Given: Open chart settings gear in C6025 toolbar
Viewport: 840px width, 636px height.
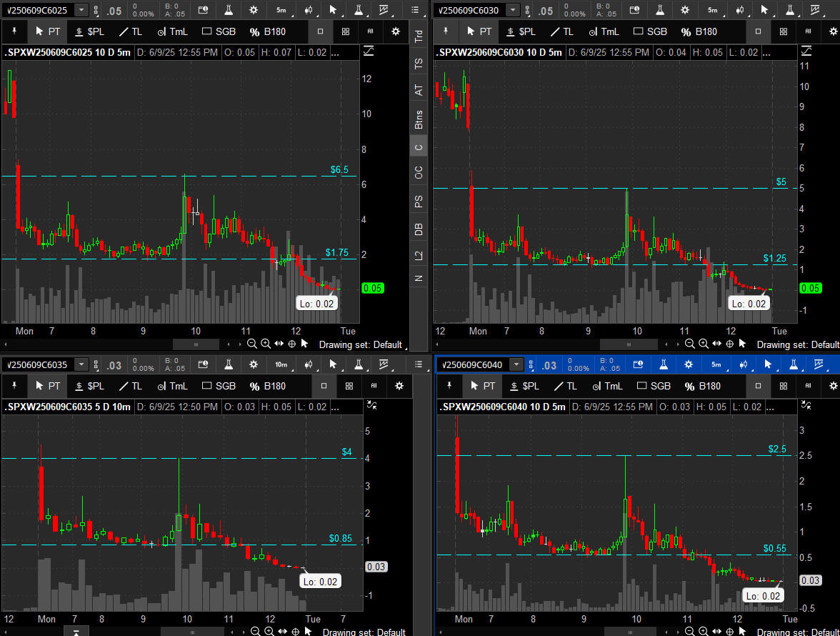Looking at the screenshot, I should pos(254,10).
